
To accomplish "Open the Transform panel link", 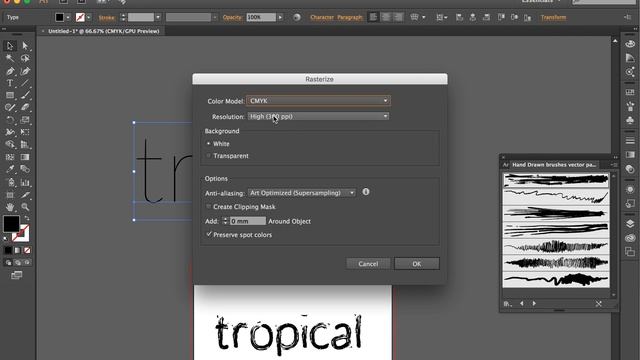I will (x=553, y=18).
